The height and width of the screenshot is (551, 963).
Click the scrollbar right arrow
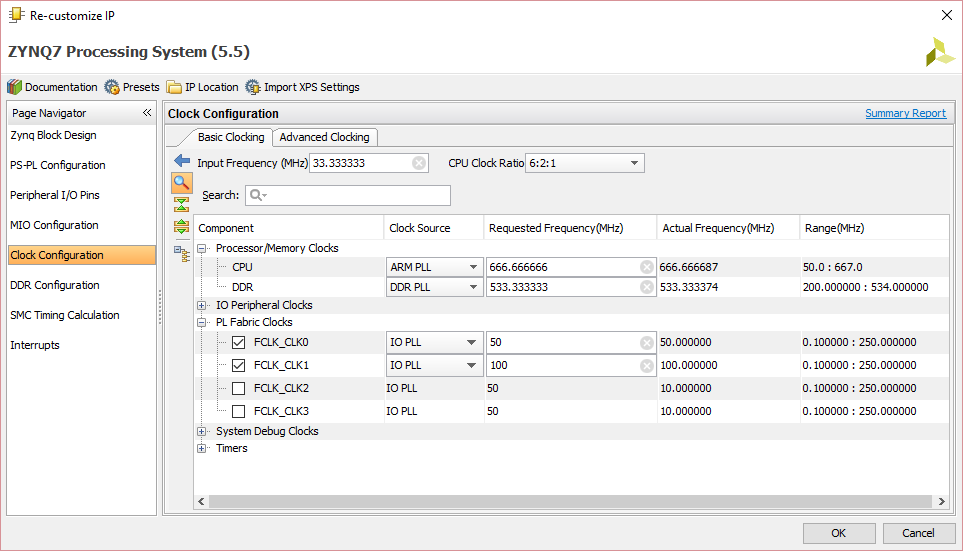click(x=942, y=501)
